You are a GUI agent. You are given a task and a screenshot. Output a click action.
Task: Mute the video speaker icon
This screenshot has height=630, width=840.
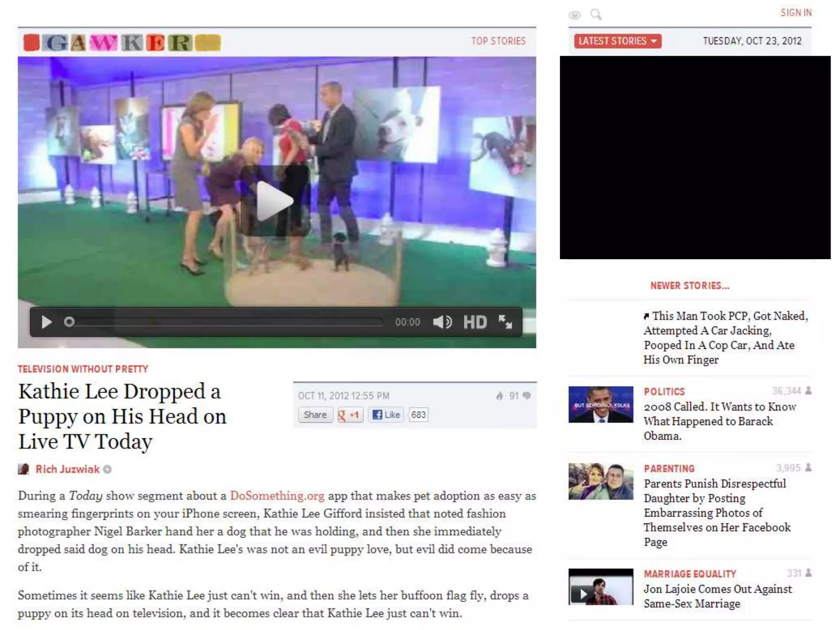click(x=443, y=322)
